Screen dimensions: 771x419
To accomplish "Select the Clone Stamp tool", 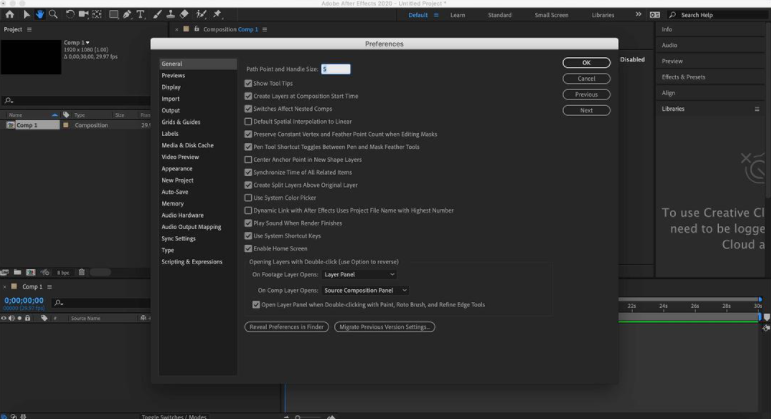I will point(171,14).
